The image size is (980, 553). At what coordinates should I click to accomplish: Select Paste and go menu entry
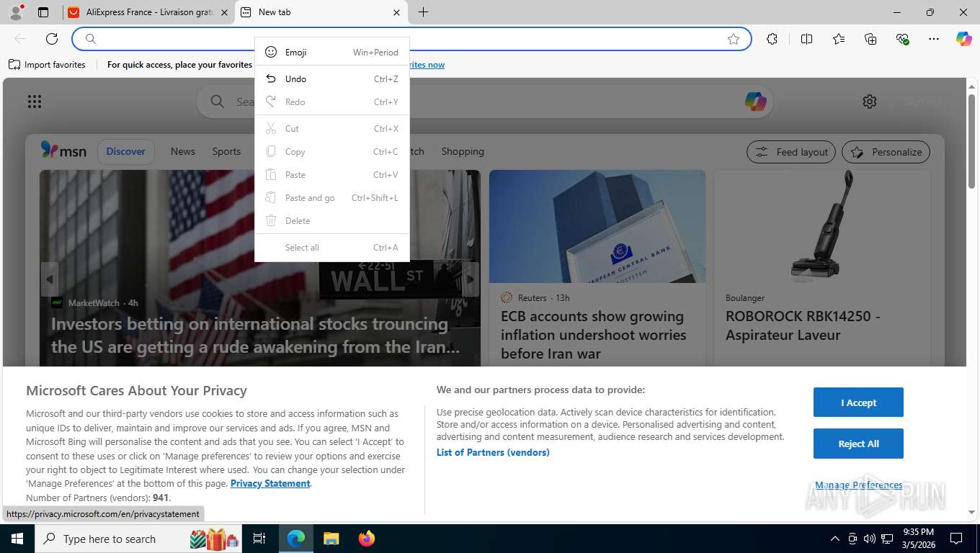point(332,198)
